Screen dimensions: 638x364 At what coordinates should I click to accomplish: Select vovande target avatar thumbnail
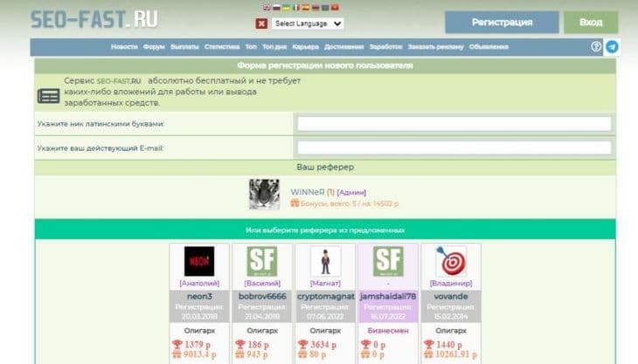coord(451,261)
